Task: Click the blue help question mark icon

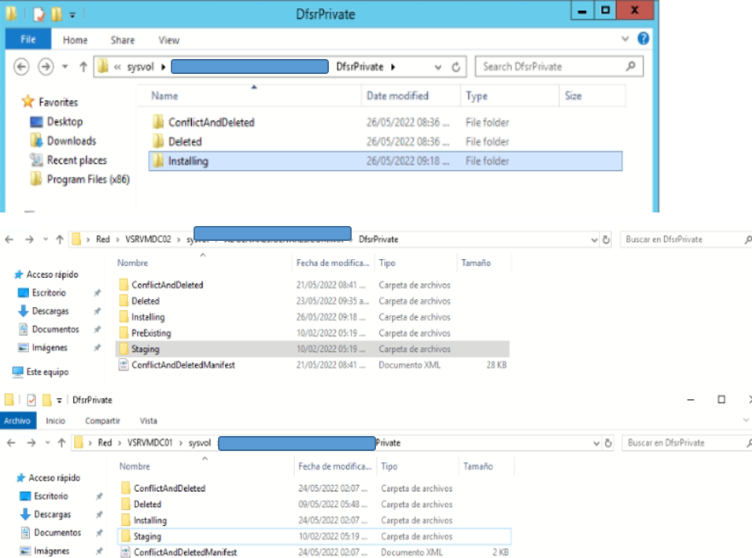Action: [644, 39]
